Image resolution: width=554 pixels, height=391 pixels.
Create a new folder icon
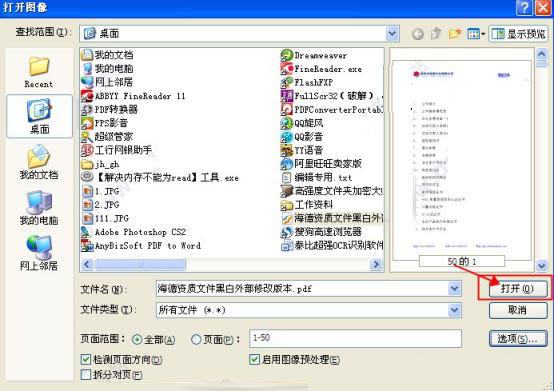[455, 34]
